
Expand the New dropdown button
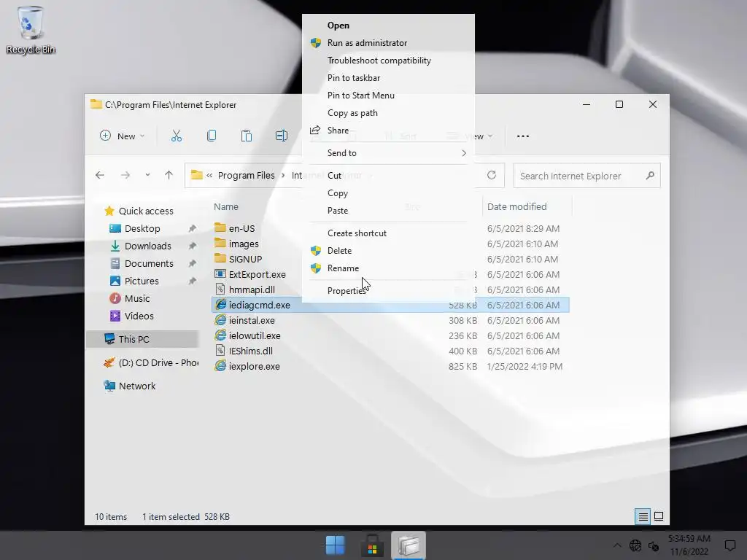123,136
